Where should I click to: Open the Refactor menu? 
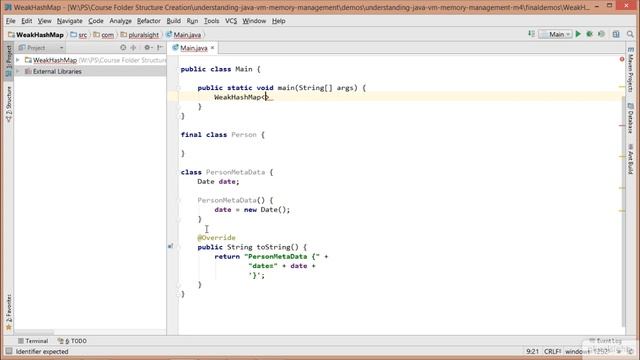pos(149,21)
